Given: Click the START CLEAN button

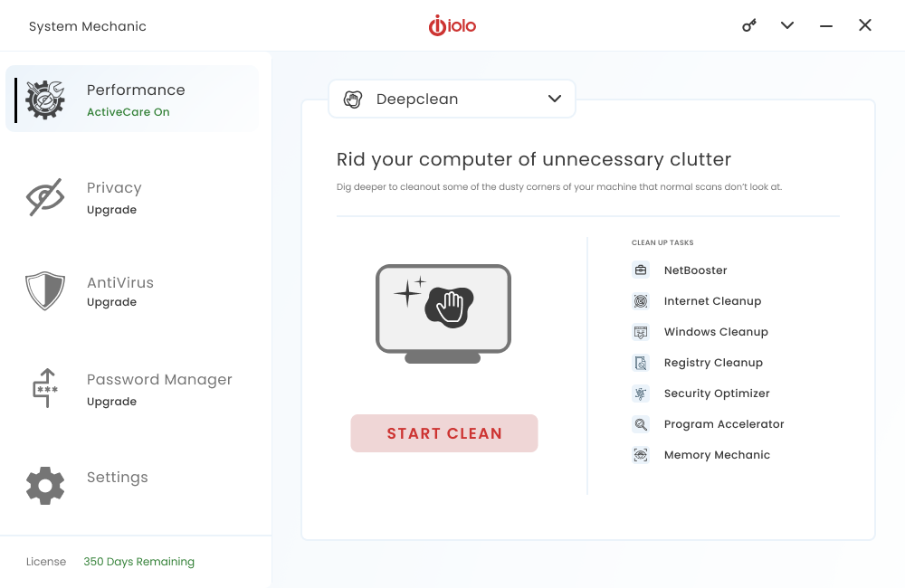Looking at the screenshot, I should [x=444, y=433].
